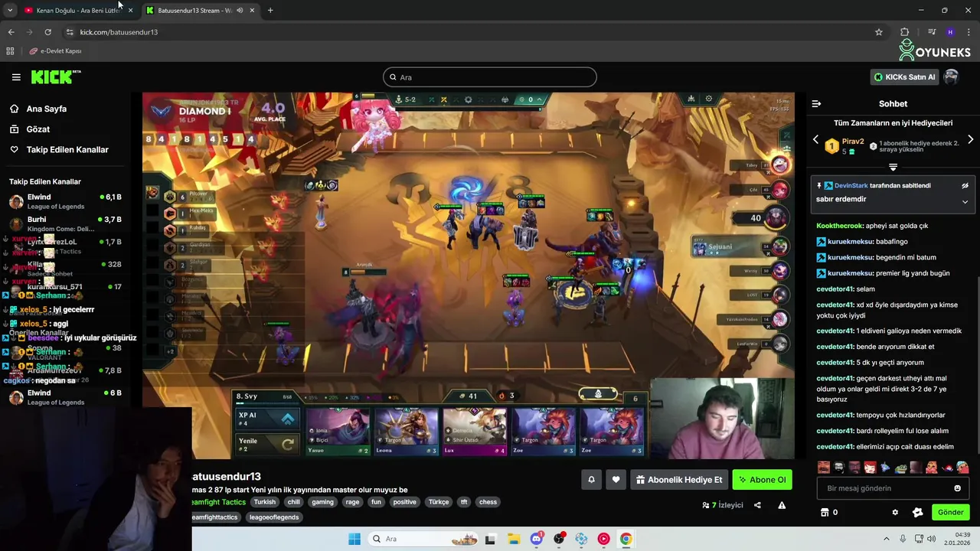Open File Explorer from taskbar
Image resolution: width=980 pixels, height=551 pixels.
(x=514, y=539)
